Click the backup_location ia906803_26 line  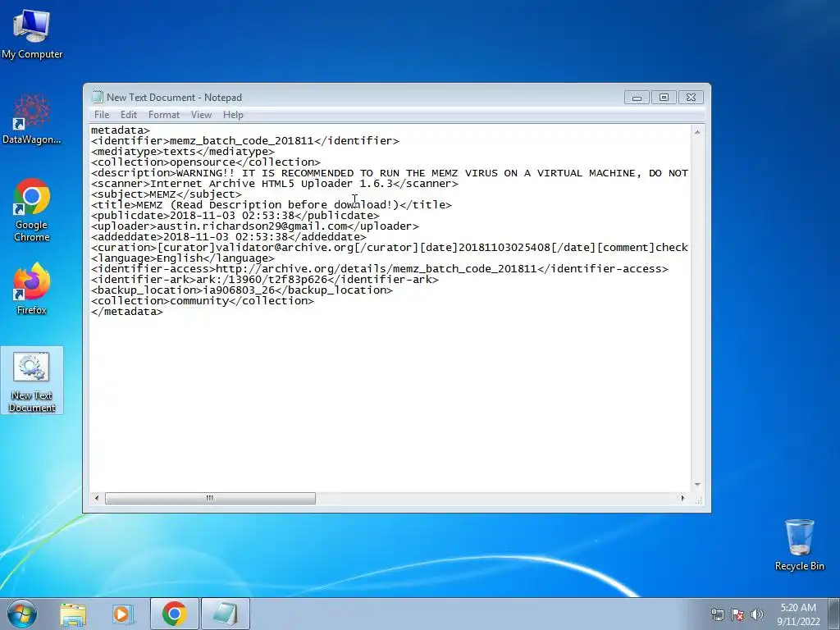point(242,290)
